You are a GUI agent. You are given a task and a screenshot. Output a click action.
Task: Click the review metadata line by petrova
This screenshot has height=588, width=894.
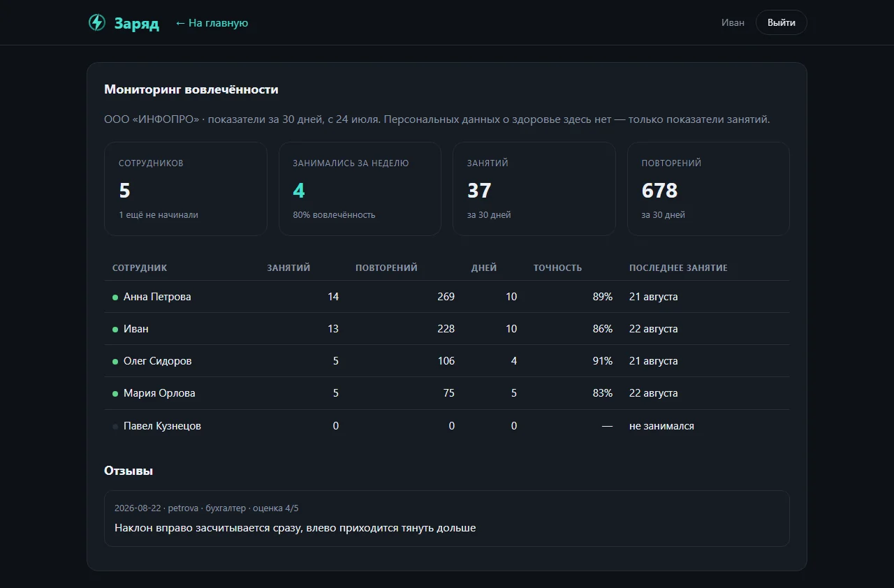[x=207, y=508]
